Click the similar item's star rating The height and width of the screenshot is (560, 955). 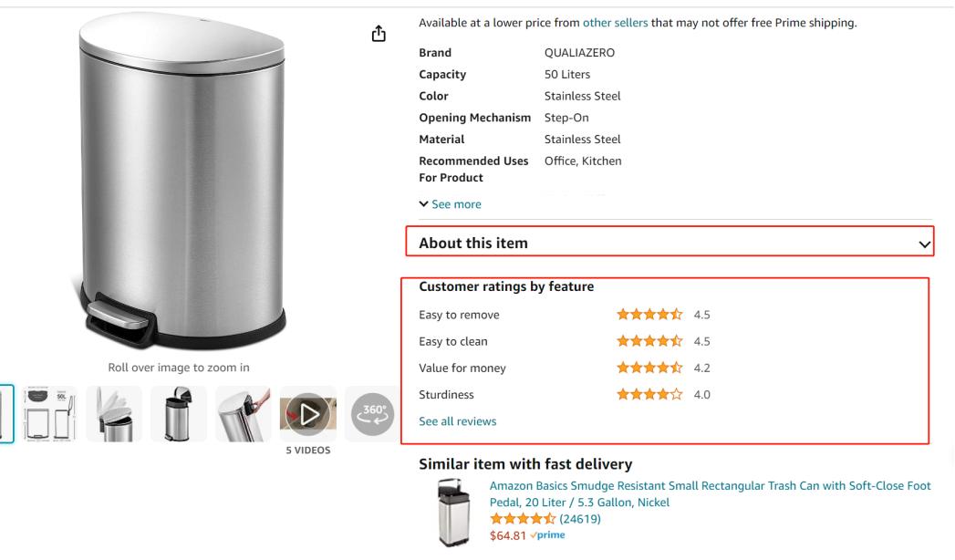click(x=523, y=519)
